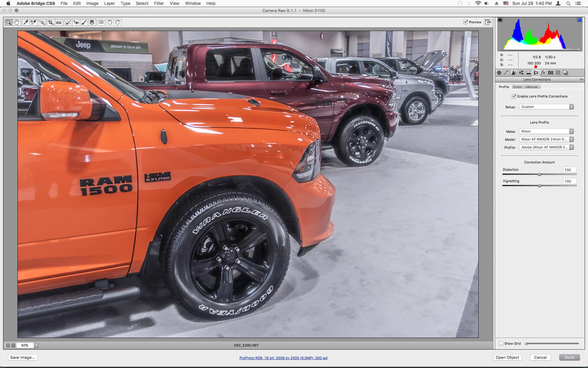The width and height of the screenshot is (588, 368).
Task: Toggle full screen mode icon
Action: [488, 22]
